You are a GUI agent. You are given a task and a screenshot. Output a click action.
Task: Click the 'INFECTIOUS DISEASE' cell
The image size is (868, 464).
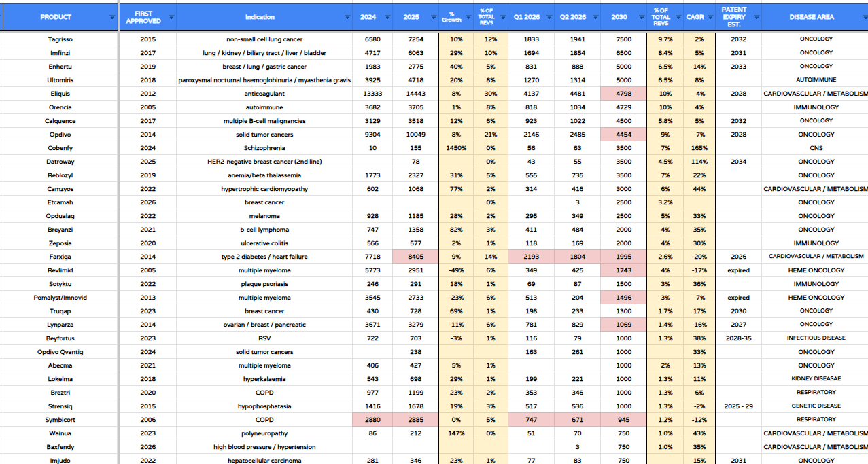[816, 338]
